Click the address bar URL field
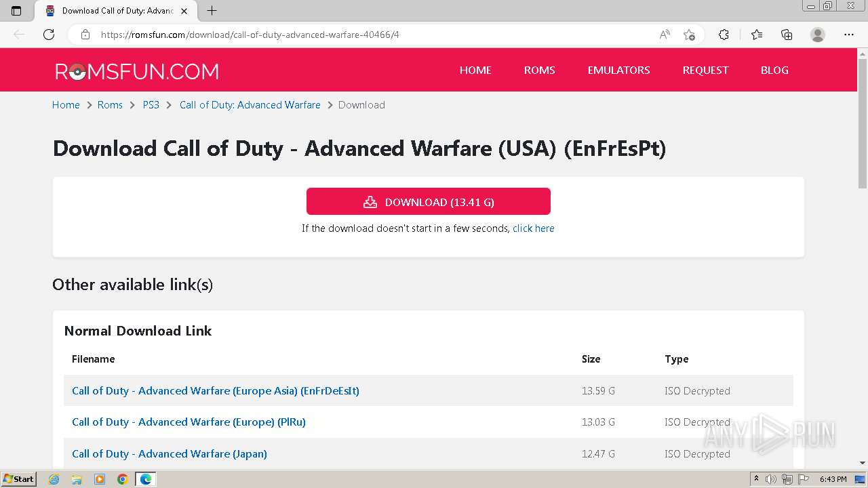This screenshot has width=868, height=488. click(x=373, y=35)
